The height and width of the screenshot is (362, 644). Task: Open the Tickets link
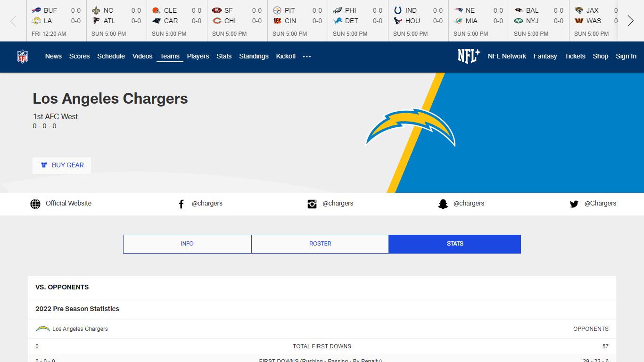[x=575, y=56]
